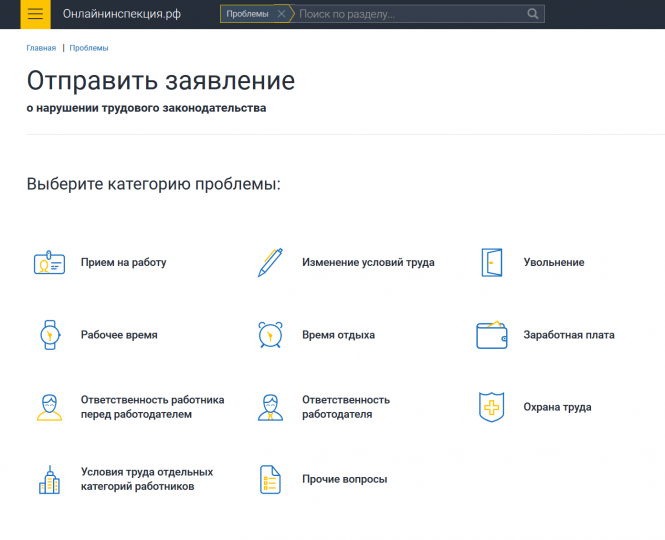Click the alarm clock icon for Время отдыха
Screen dimensions: 665x540
pyautogui.click(x=270, y=335)
